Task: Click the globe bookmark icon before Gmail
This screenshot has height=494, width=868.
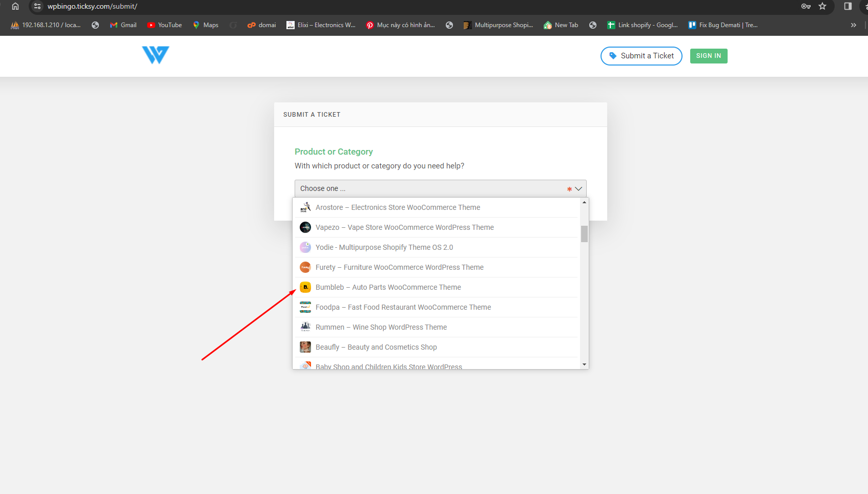Action: [x=95, y=25]
